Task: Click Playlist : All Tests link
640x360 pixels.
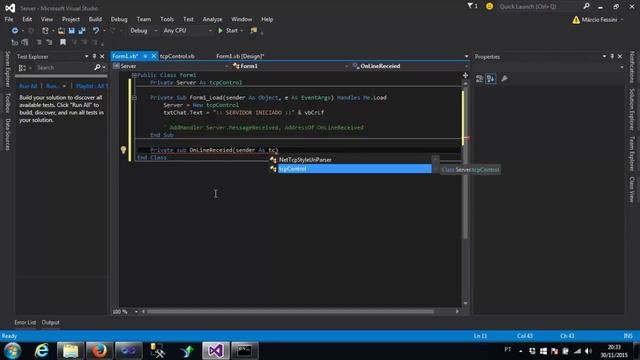Action: pos(91,86)
